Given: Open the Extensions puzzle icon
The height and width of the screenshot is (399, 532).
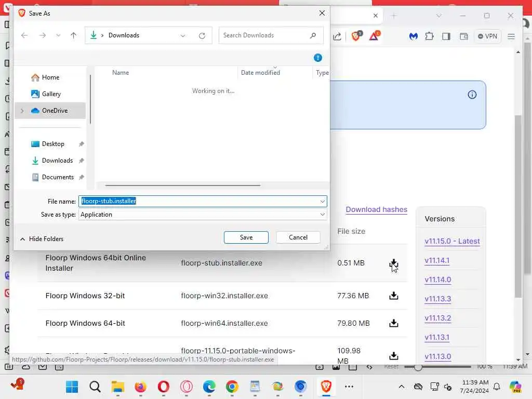Looking at the screenshot, I should (429, 36).
